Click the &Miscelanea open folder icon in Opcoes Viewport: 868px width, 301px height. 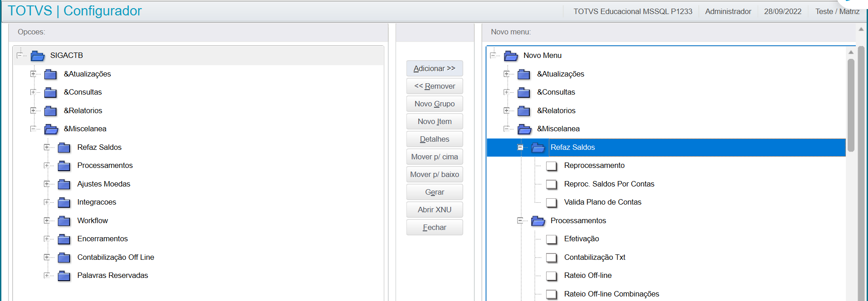tap(51, 129)
